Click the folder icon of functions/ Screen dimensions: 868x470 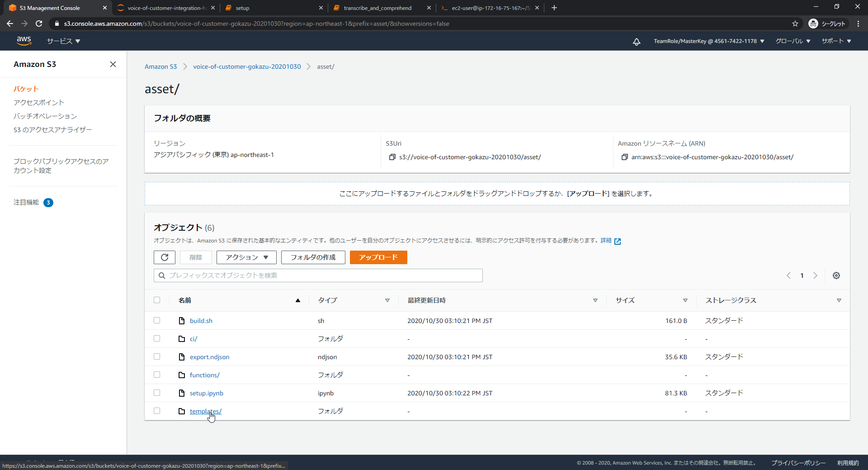(x=182, y=375)
